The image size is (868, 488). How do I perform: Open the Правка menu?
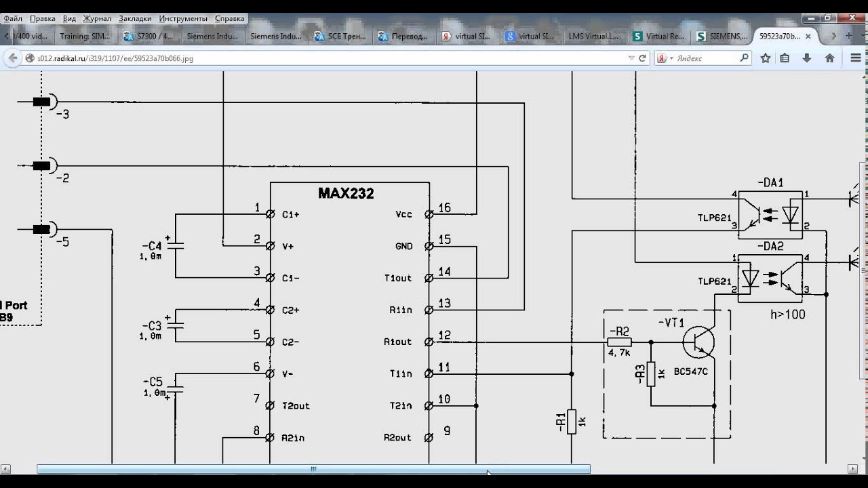pyautogui.click(x=43, y=18)
